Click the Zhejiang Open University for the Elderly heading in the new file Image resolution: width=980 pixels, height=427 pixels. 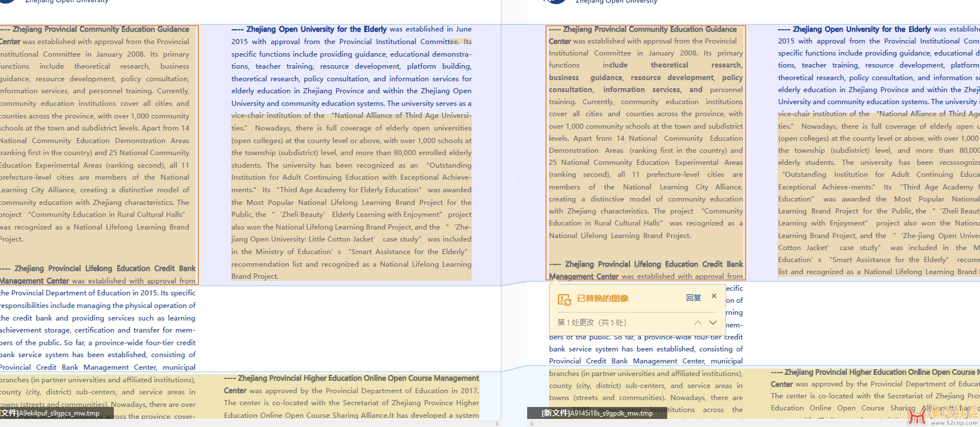854,29
